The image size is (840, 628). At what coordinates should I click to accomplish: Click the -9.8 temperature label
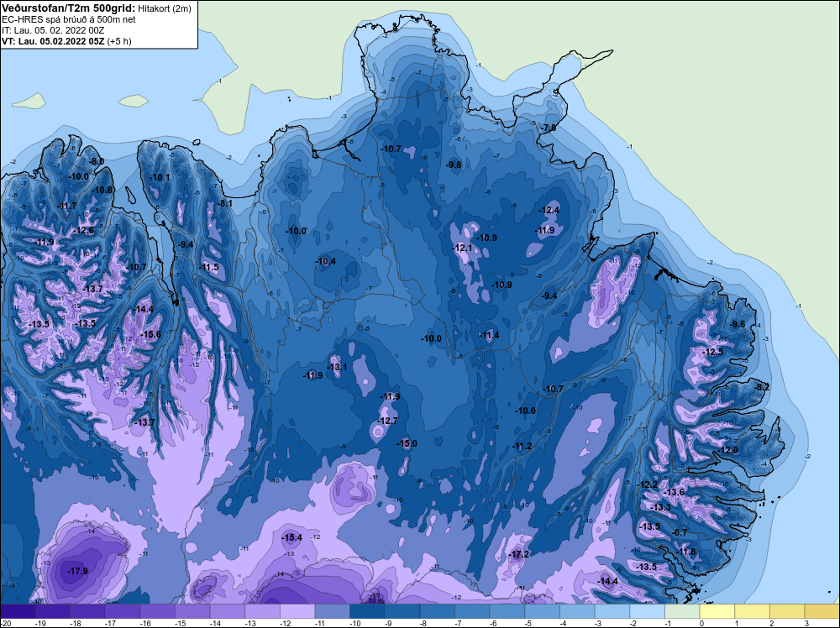tap(454, 165)
